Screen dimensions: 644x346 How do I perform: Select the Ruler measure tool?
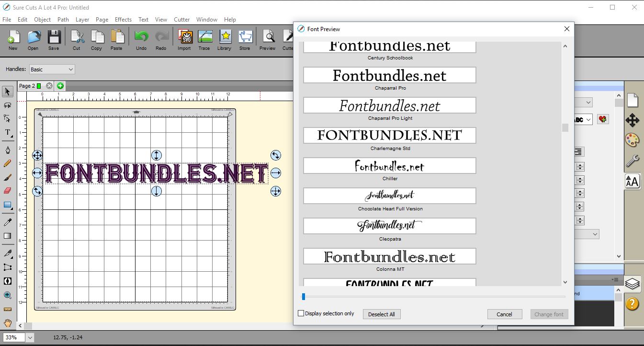point(8,309)
